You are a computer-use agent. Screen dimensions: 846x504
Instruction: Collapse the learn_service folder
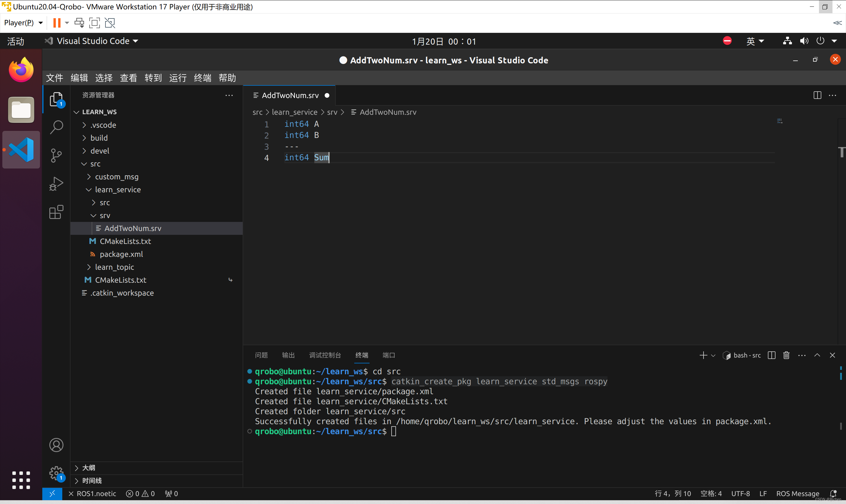pos(156,190)
